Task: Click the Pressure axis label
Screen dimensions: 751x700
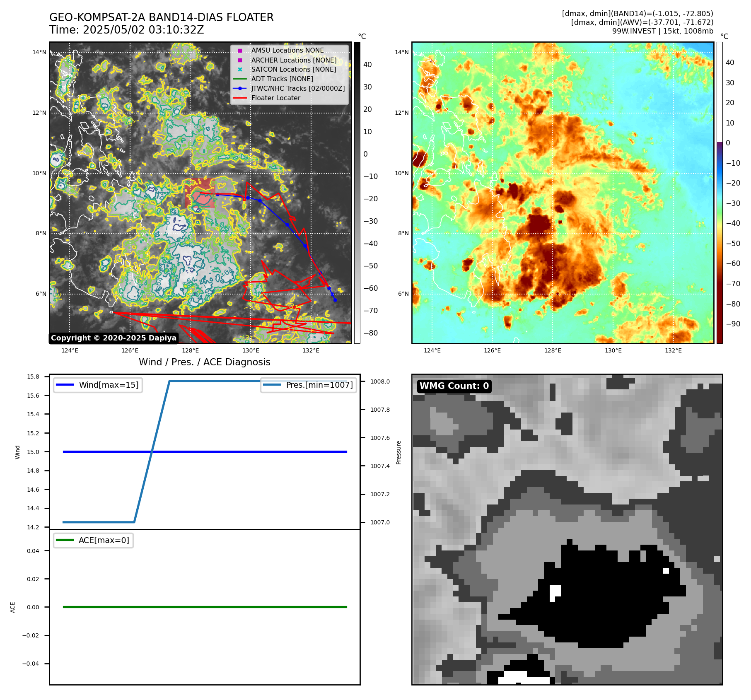Action: pos(398,452)
